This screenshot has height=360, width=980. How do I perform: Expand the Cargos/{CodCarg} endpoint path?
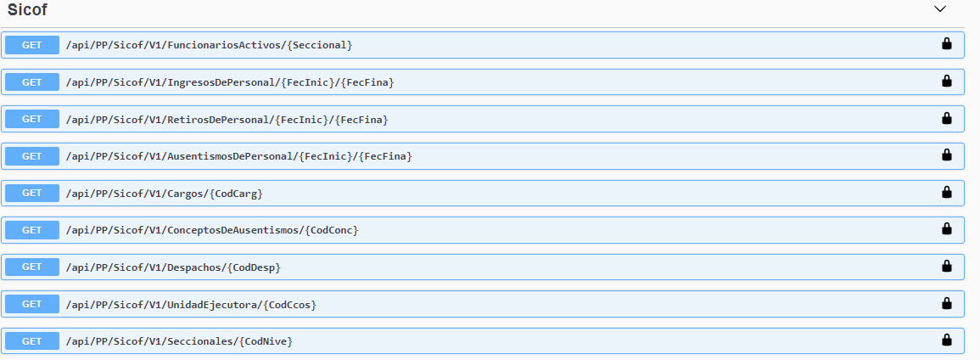coord(164,194)
